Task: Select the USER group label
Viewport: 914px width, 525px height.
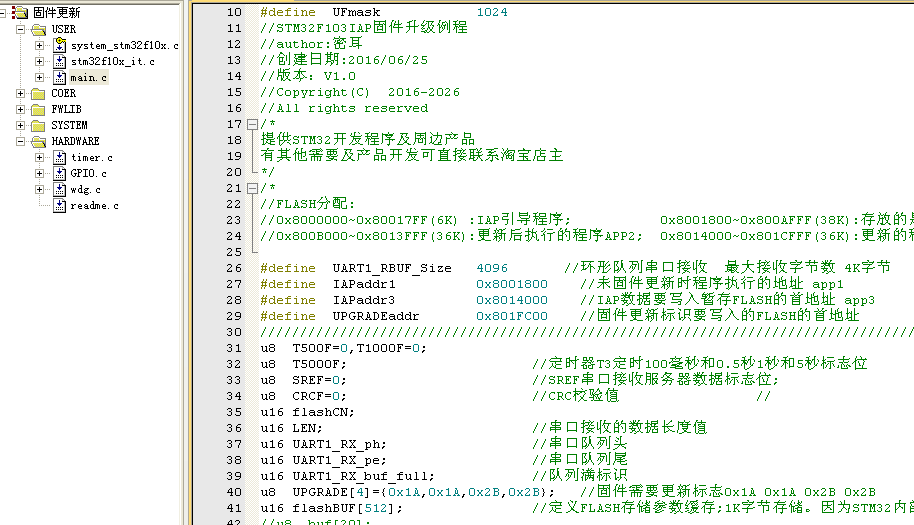Action: [64, 29]
